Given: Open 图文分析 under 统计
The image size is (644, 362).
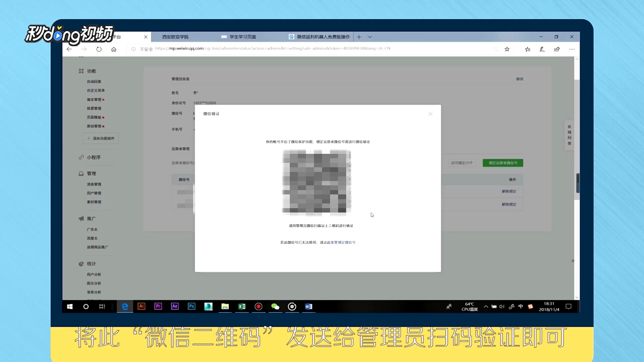Looking at the screenshot, I should (94, 284).
